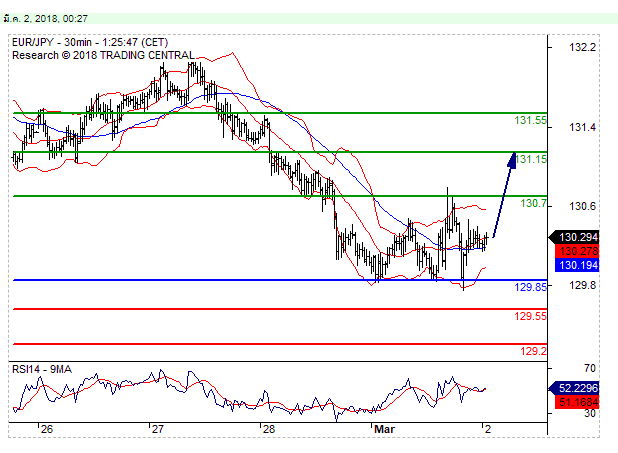618x453 pixels.
Task: Select the 131.55 green resistance label
Action: (530, 120)
